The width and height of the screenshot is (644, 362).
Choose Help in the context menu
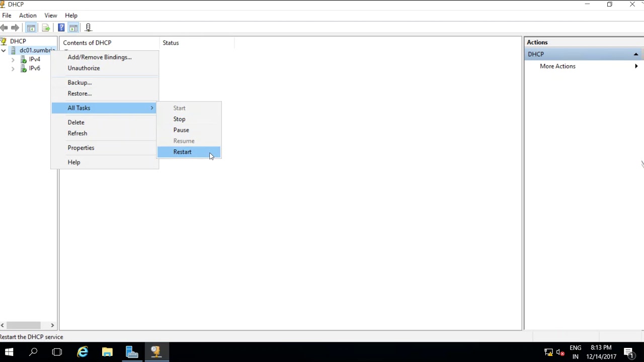tap(105, 162)
